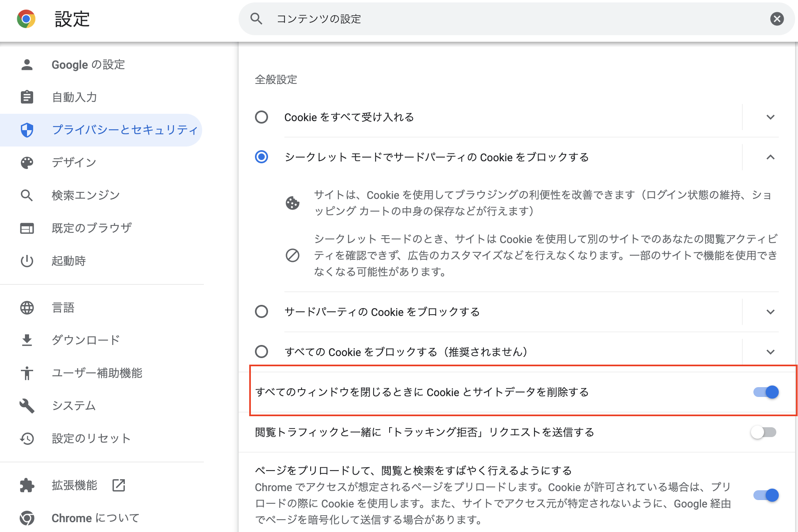Disable Cookie deletion on window close toggle
The width and height of the screenshot is (798, 532).
(766, 392)
